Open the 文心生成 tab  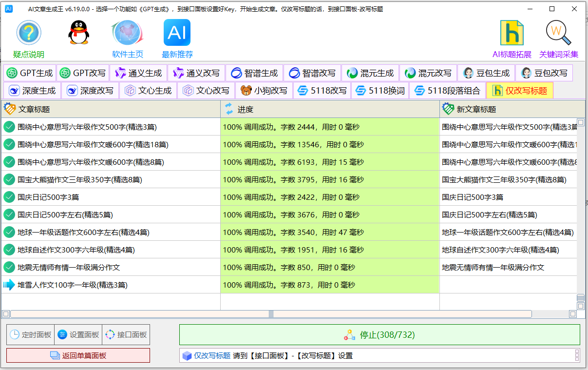click(x=148, y=90)
